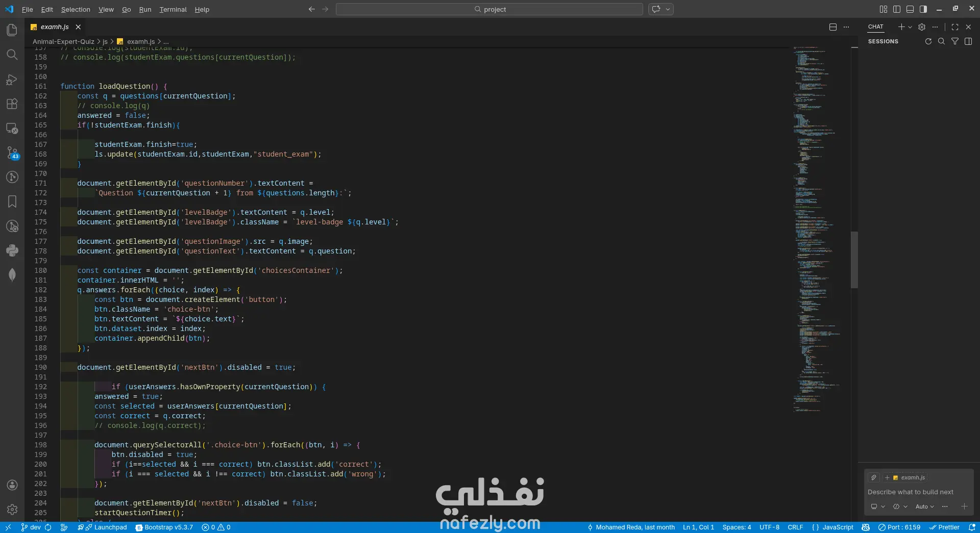Open the editor More Actions ellipsis

click(846, 27)
